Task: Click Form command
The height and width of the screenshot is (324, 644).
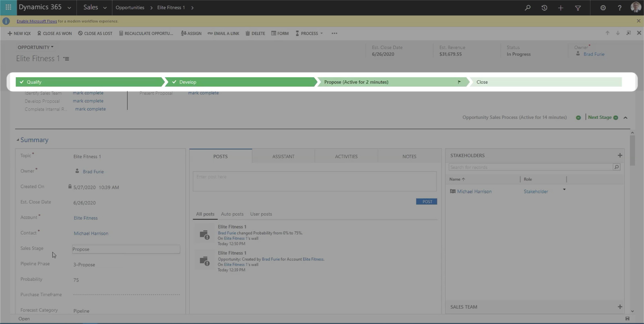Action: coord(280,33)
